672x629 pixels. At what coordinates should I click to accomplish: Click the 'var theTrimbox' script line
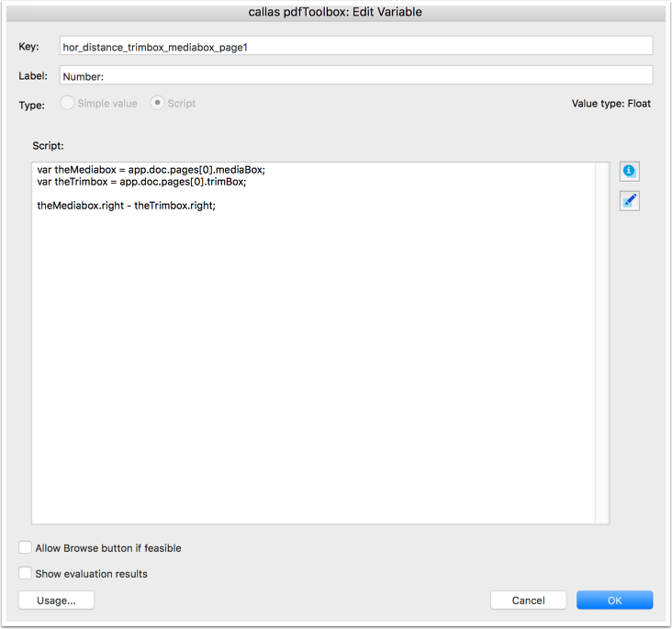point(142,182)
